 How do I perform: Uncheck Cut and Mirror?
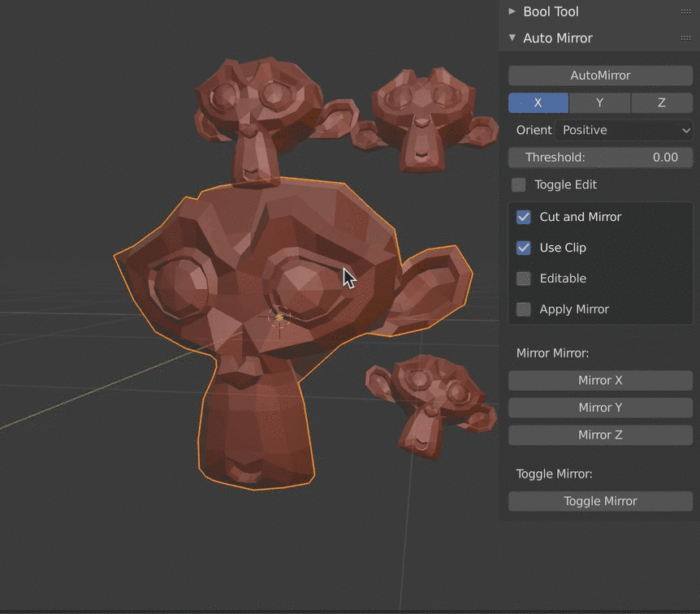524,217
